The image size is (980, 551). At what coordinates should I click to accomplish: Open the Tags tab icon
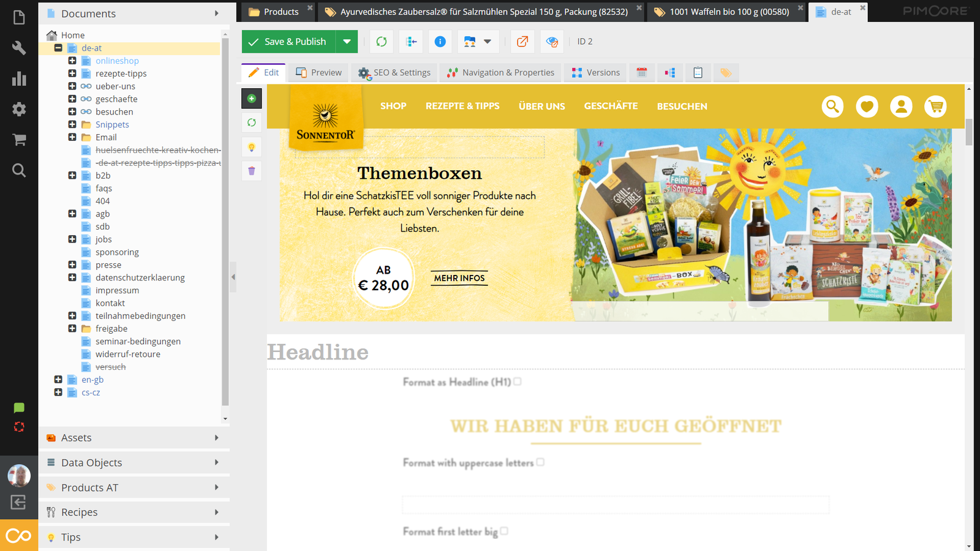726,73
